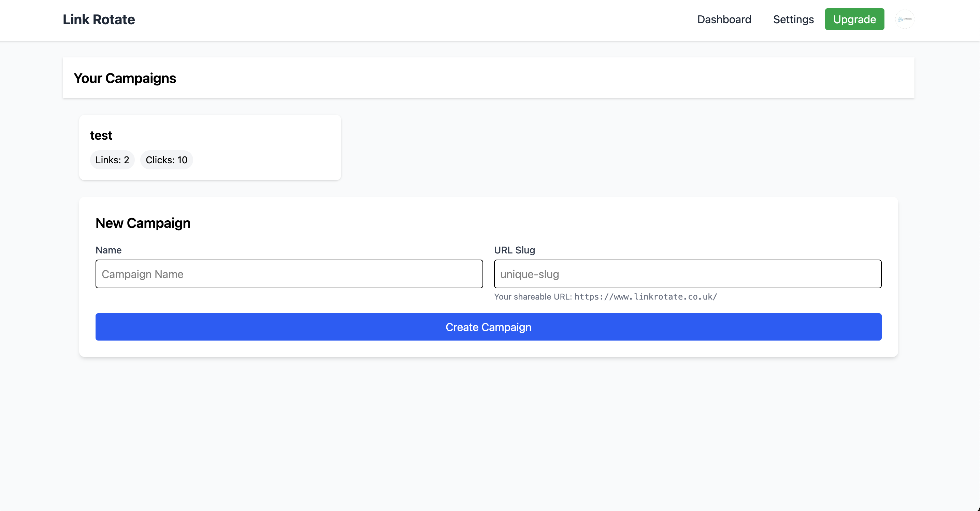Click the Link Rotate logo

pos(99,19)
